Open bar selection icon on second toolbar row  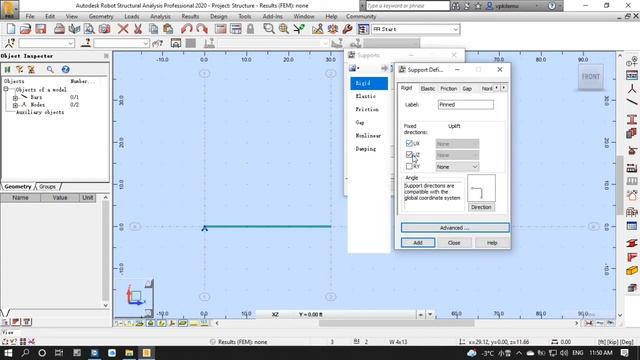pyautogui.click(x=85, y=43)
